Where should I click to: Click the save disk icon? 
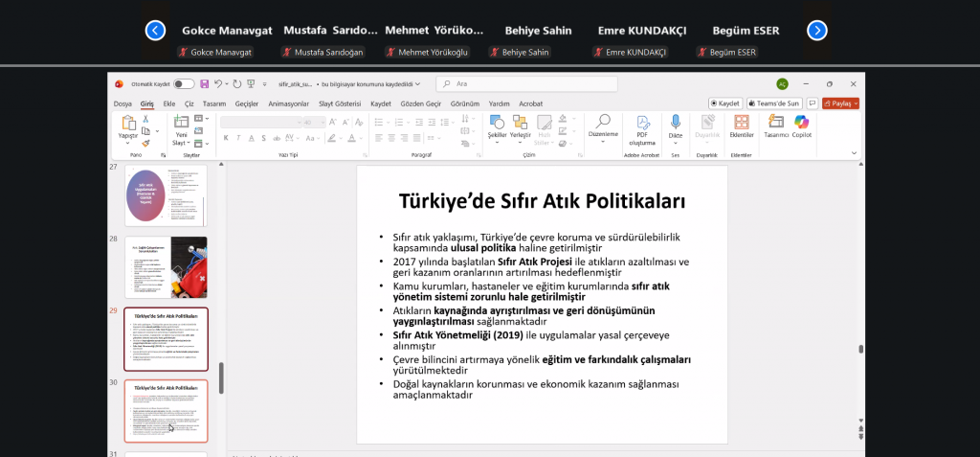pos(205,84)
